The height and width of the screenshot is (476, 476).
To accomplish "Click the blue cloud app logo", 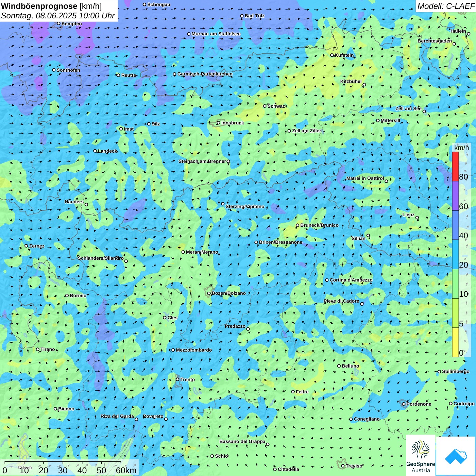I will [456, 456].
